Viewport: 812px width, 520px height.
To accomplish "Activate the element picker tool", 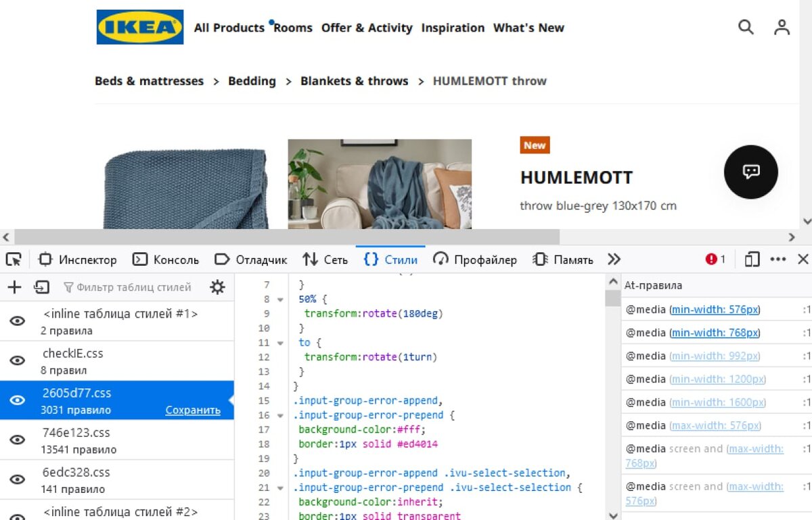I will click(14, 260).
